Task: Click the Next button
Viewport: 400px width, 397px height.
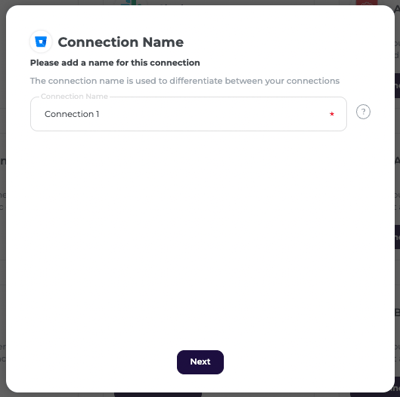Action: pyautogui.click(x=200, y=362)
